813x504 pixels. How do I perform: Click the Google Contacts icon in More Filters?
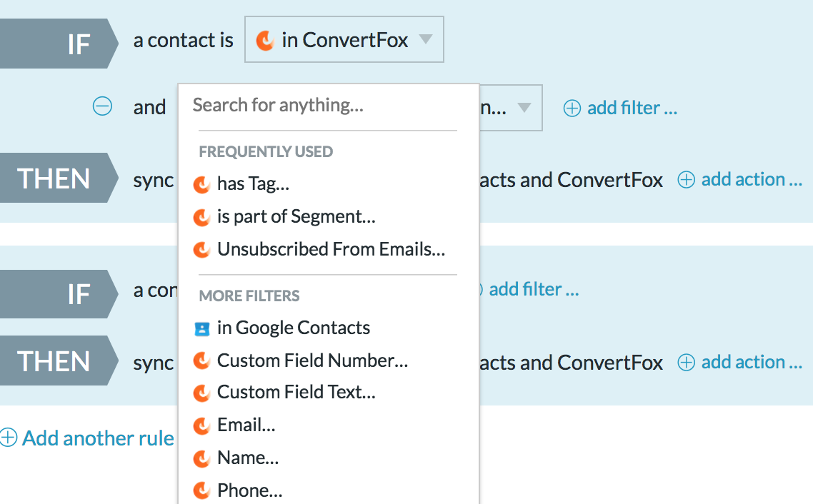pyautogui.click(x=201, y=328)
